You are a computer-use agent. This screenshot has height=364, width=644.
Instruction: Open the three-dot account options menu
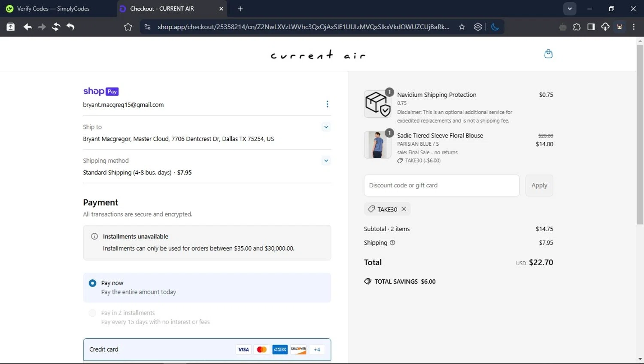(x=327, y=104)
